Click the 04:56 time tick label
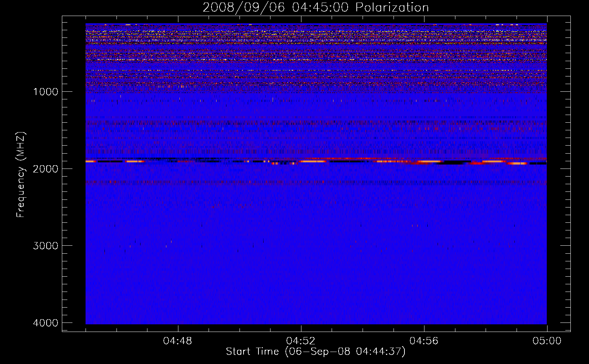589x364 pixels. pyautogui.click(x=424, y=341)
